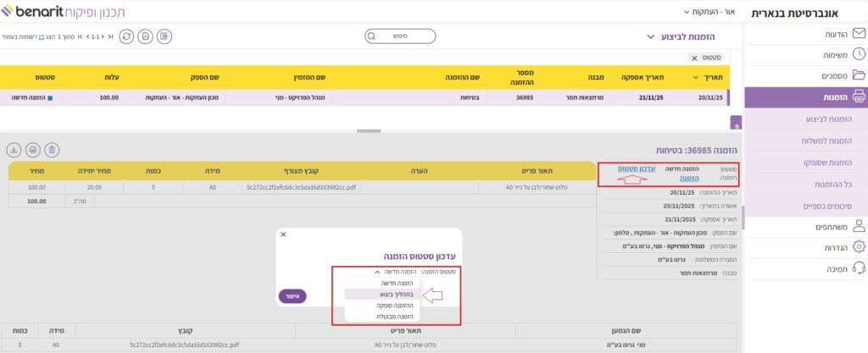Close the עדכון סטטוס הזמנה dialog
Viewport: 868px width, 353px height.
coord(283,234)
